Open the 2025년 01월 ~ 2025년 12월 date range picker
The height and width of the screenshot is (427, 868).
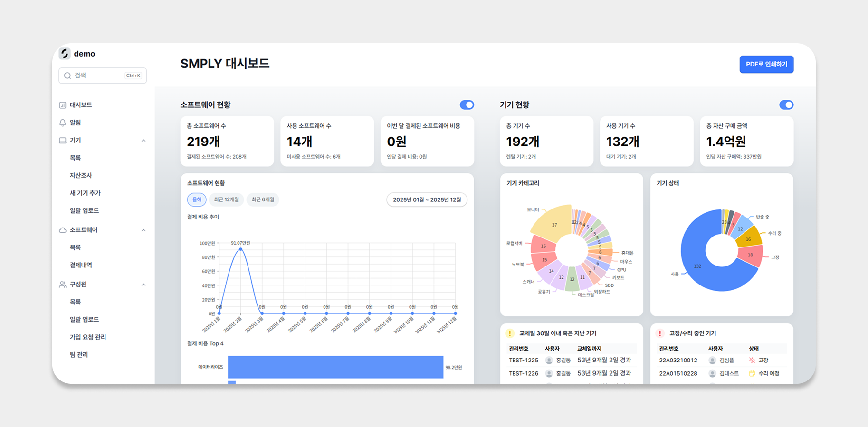pyautogui.click(x=427, y=200)
